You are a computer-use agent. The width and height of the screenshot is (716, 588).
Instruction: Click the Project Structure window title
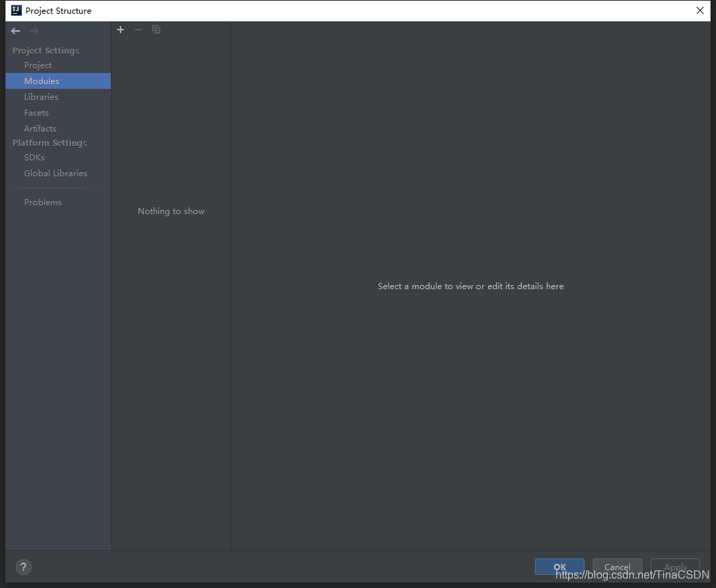[x=59, y=10]
